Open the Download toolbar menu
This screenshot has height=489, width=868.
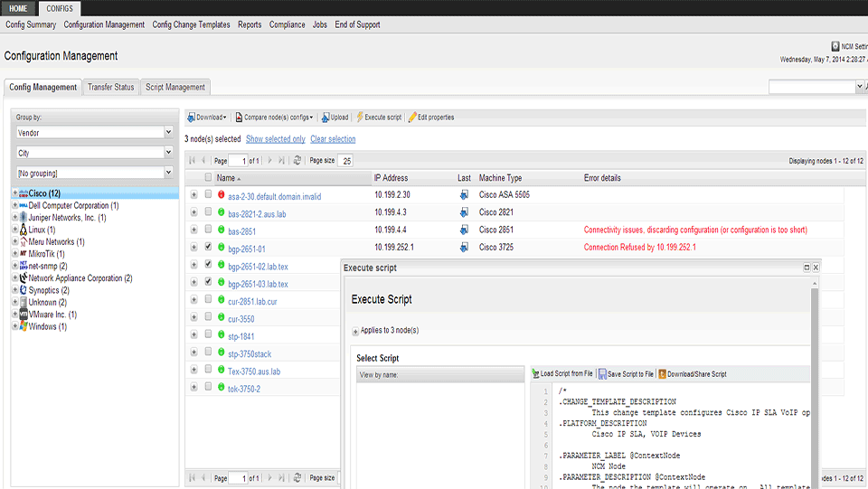point(206,118)
